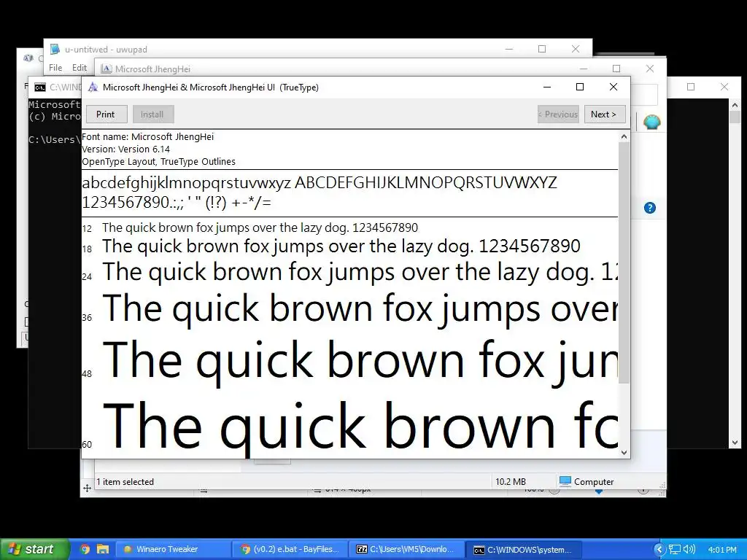Image resolution: width=747 pixels, height=560 pixels.
Task: Click the digits line '1234567890.:,;'
Action: coord(133,203)
